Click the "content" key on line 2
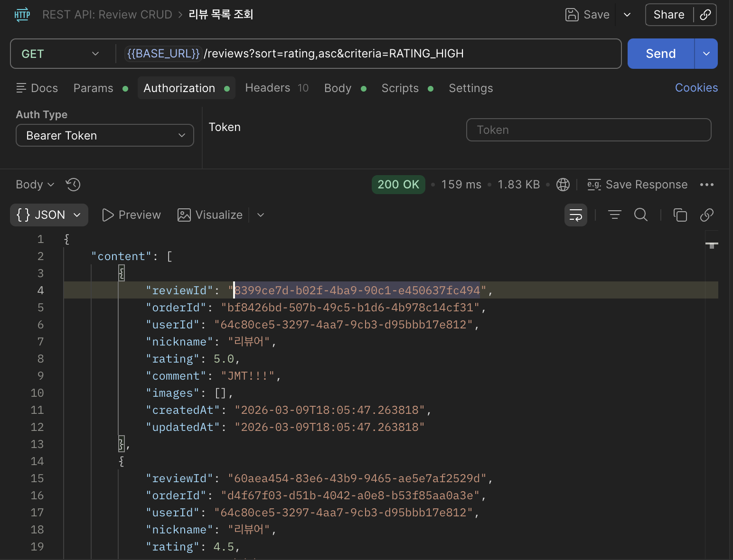Viewport: 733px width, 560px height. [122, 256]
